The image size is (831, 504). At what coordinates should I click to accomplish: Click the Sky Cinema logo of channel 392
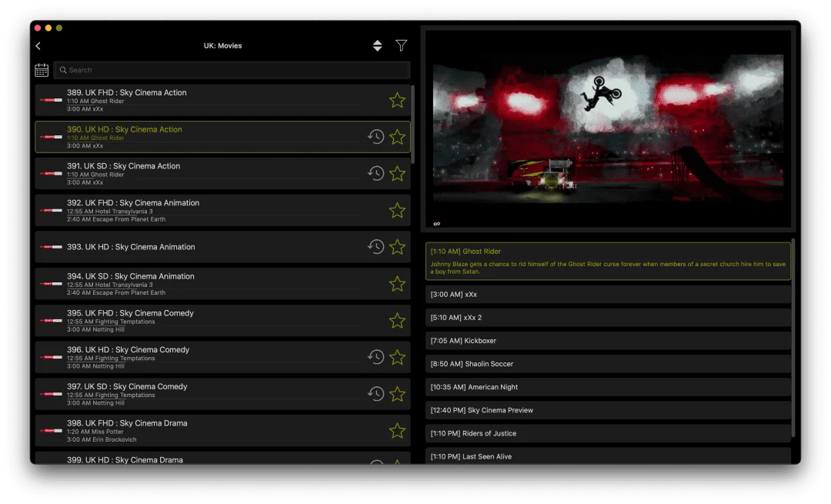tap(51, 210)
